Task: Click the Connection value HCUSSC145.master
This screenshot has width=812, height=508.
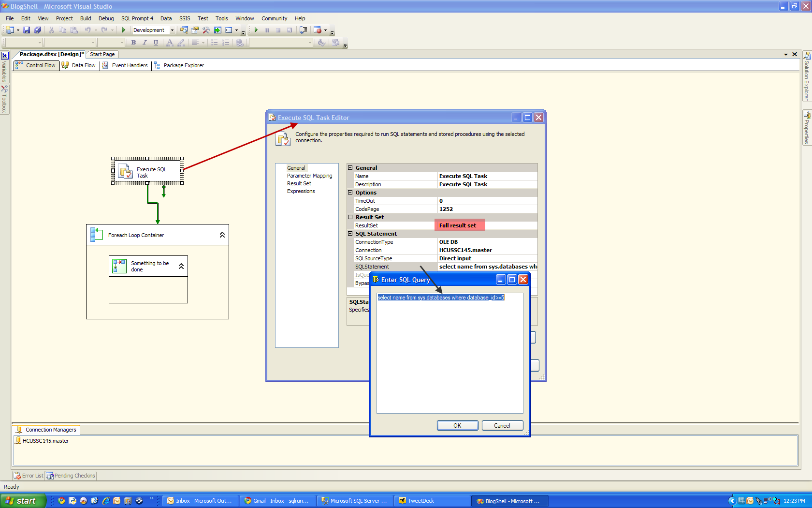Action: (487, 250)
